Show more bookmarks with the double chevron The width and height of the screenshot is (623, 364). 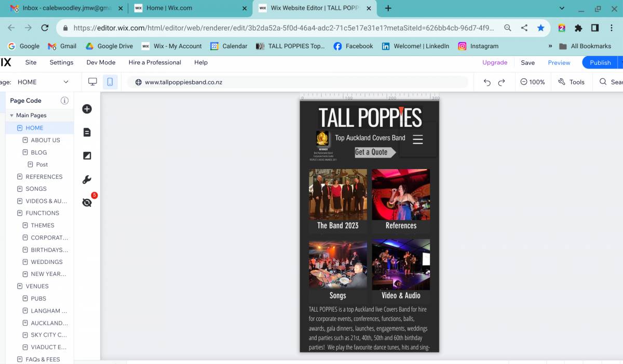[x=550, y=46]
